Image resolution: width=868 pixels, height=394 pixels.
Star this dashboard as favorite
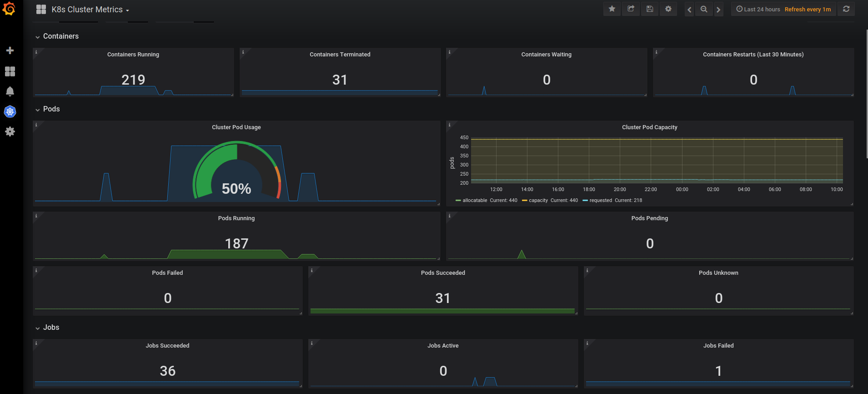click(x=612, y=9)
